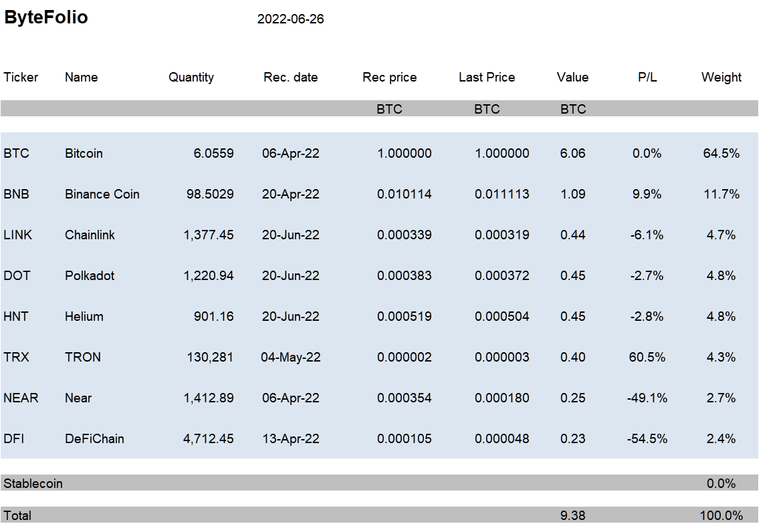This screenshot has width=783, height=532.
Task: Select last price 0.000372
Action: coord(502,276)
